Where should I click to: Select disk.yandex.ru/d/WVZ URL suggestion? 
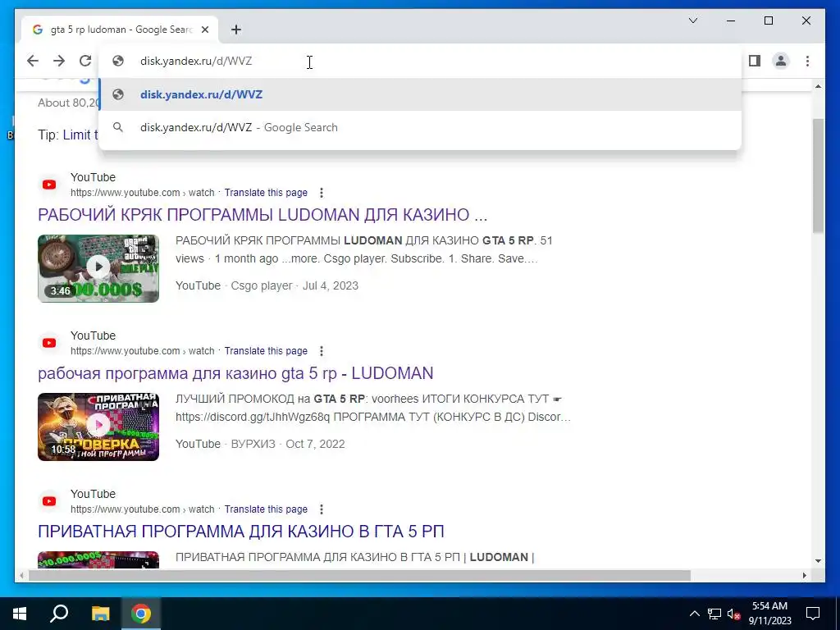click(x=420, y=94)
